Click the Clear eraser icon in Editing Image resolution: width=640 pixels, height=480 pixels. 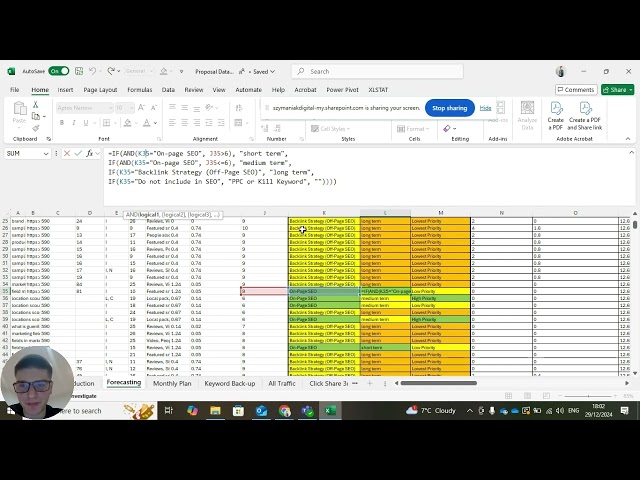click(447, 129)
